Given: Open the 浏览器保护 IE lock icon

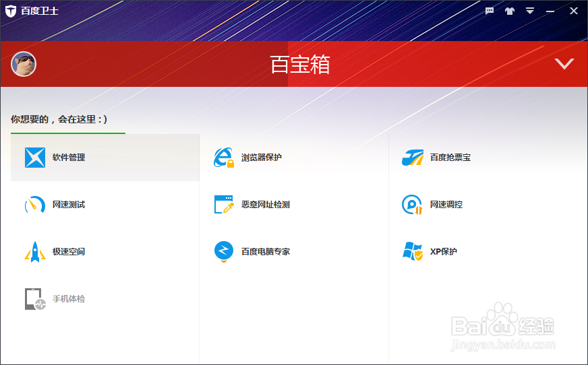Looking at the screenshot, I should pos(224,157).
